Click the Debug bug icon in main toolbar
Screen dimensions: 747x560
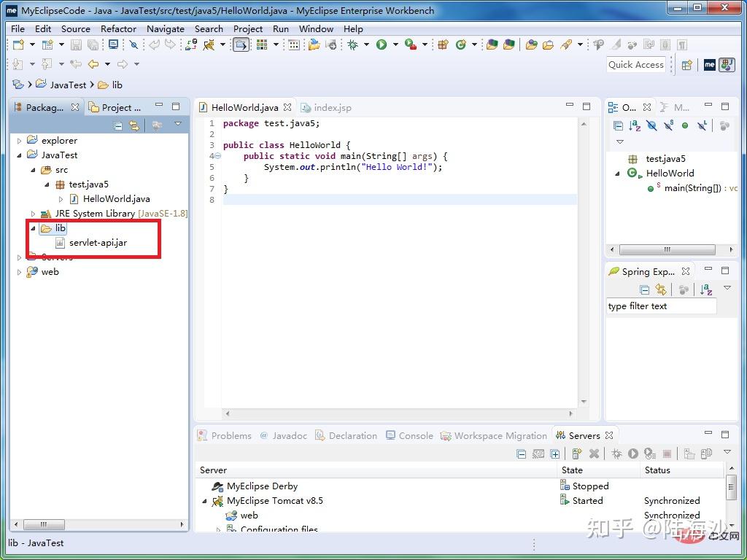pos(352,44)
